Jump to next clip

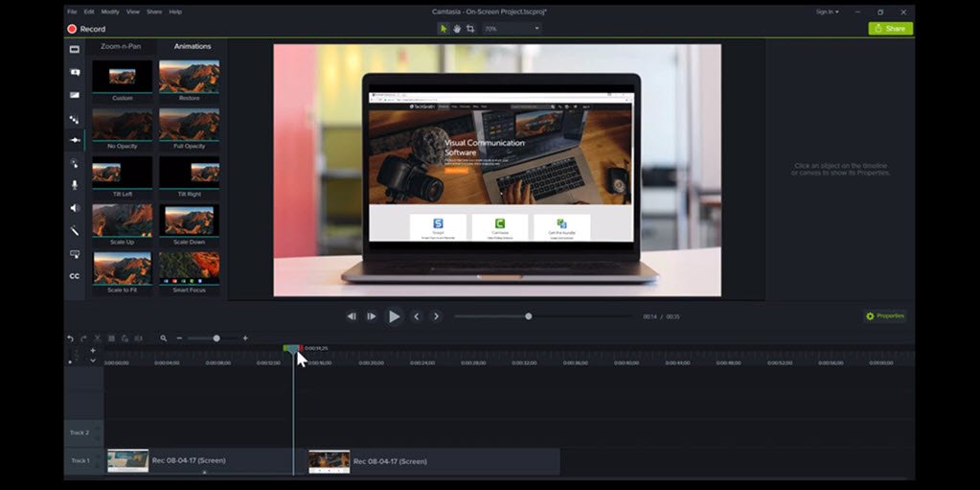coord(436,316)
